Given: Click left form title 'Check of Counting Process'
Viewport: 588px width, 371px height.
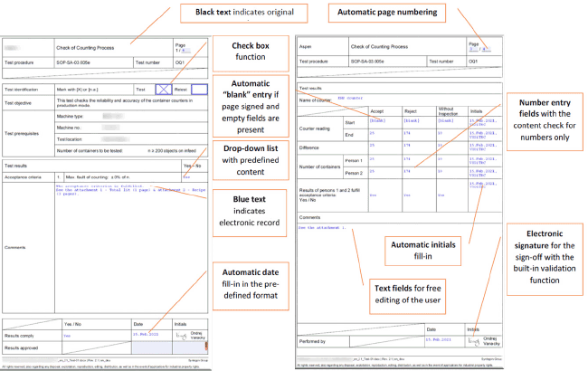Looking at the screenshot, I should point(85,48).
